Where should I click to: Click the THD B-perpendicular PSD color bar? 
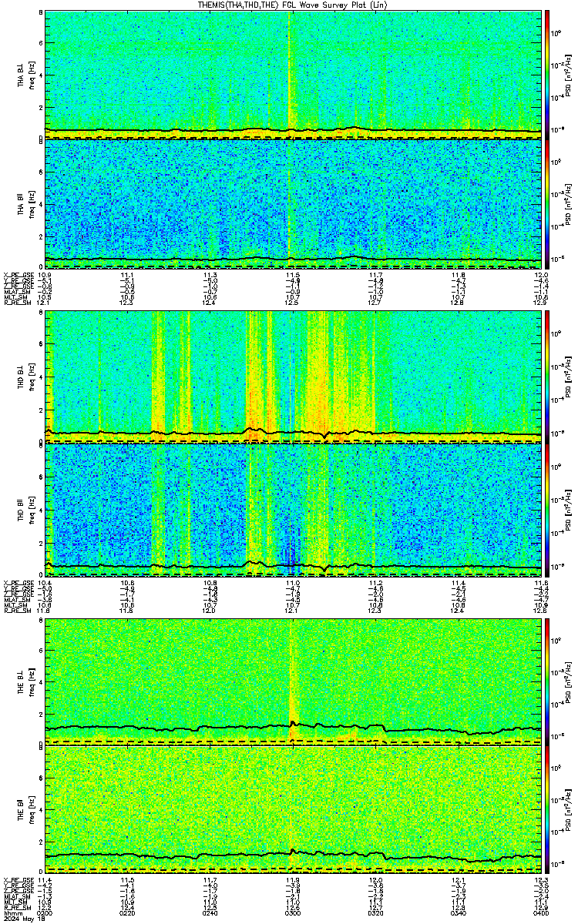[548, 377]
